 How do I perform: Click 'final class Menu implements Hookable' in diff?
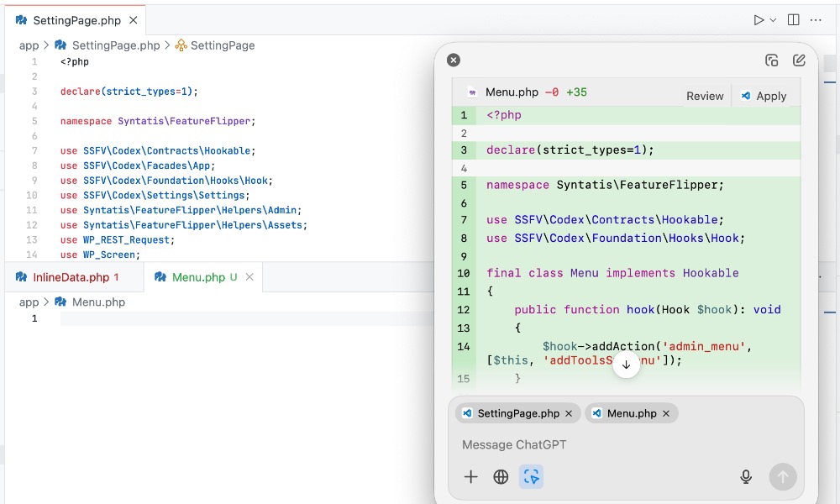click(612, 273)
